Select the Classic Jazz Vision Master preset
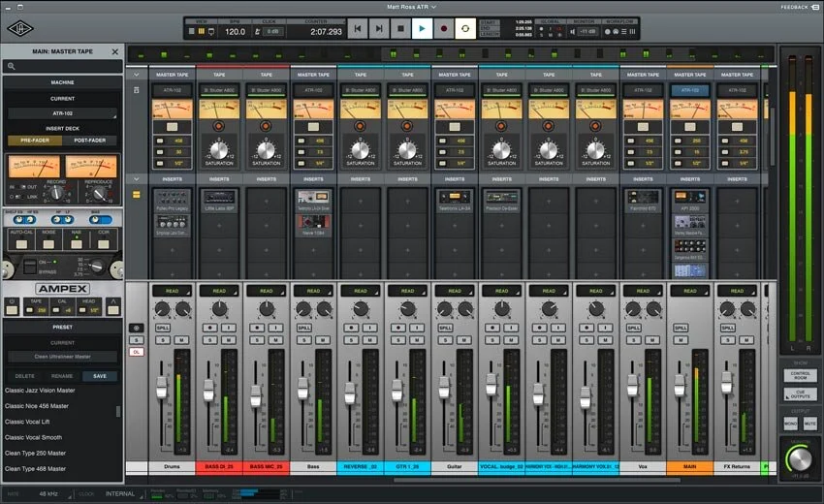824x504 pixels. click(40, 391)
